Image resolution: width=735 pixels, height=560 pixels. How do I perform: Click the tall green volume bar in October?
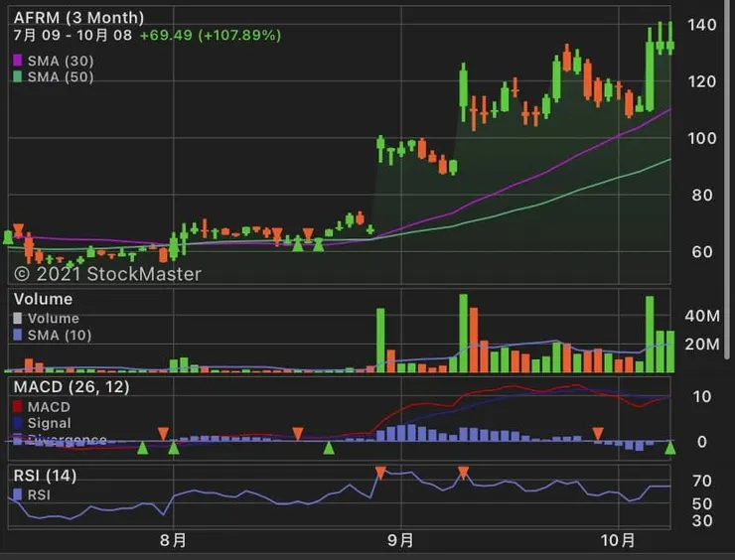pos(650,335)
